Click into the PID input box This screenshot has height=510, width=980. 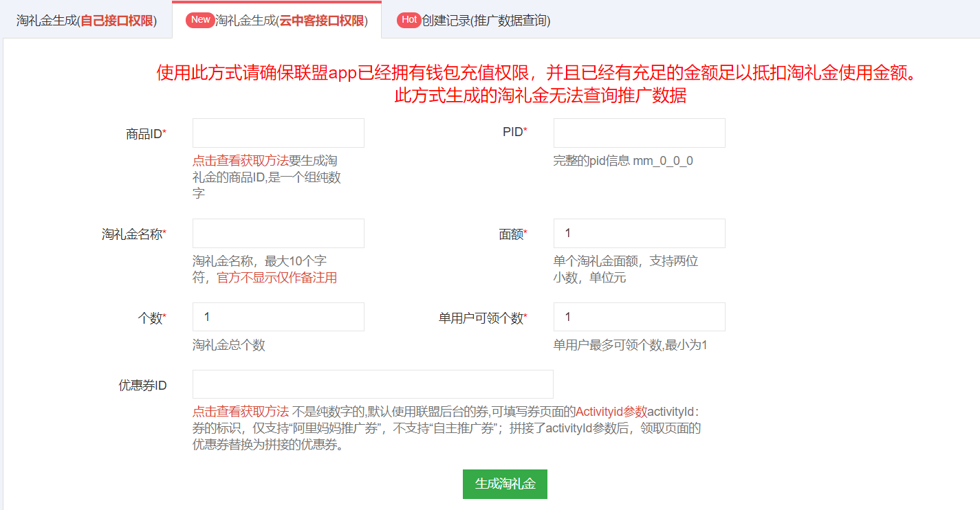click(640, 133)
